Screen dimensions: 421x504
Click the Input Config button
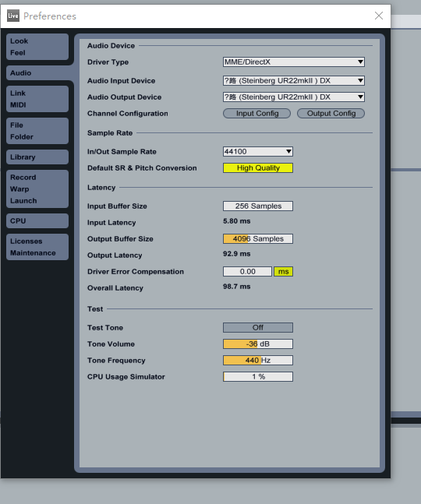pyautogui.click(x=256, y=113)
